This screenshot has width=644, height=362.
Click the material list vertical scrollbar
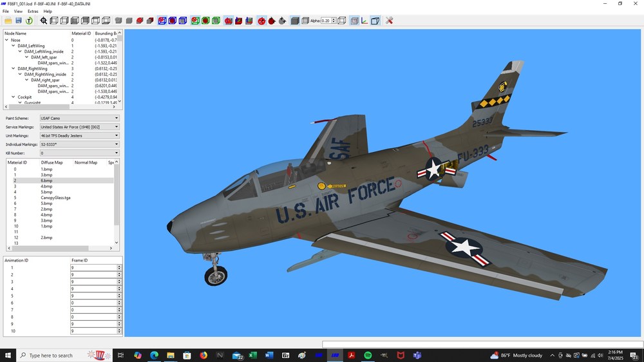[x=117, y=202]
